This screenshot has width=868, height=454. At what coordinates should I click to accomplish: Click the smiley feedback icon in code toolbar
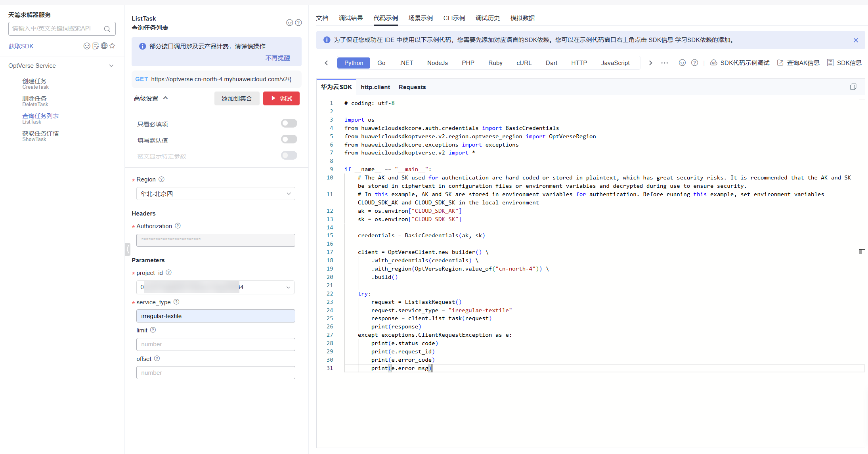pyautogui.click(x=682, y=63)
